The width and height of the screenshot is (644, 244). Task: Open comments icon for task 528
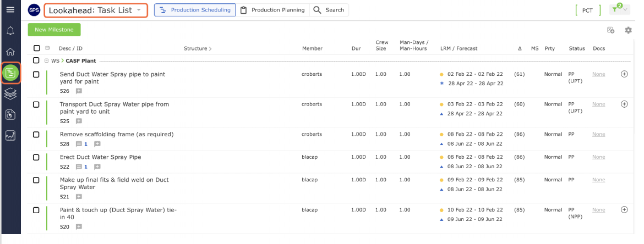(x=79, y=144)
